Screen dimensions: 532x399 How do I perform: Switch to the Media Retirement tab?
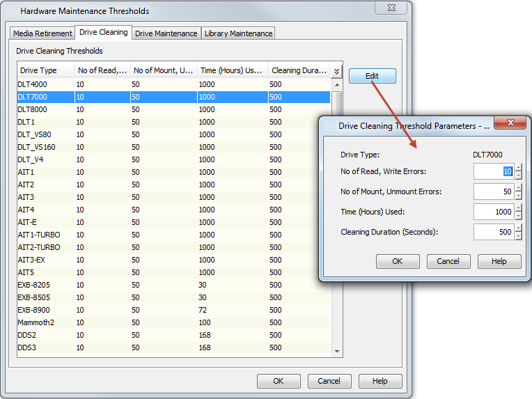pyautogui.click(x=42, y=33)
